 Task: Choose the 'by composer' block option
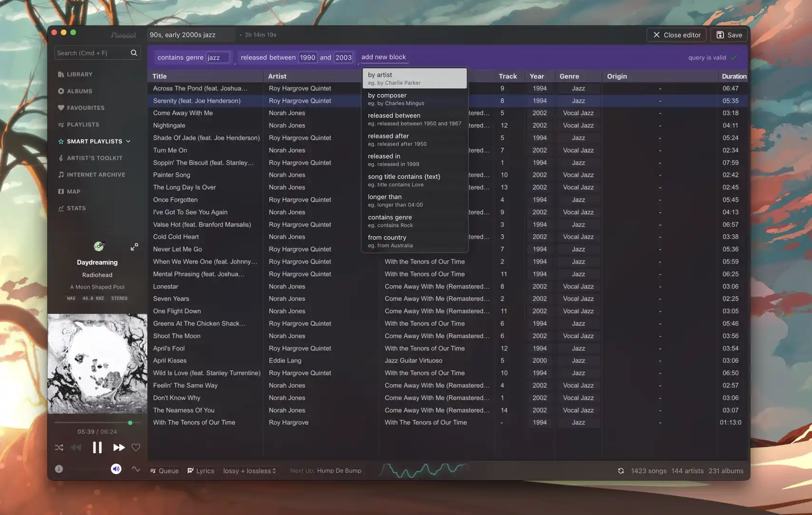point(415,99)
